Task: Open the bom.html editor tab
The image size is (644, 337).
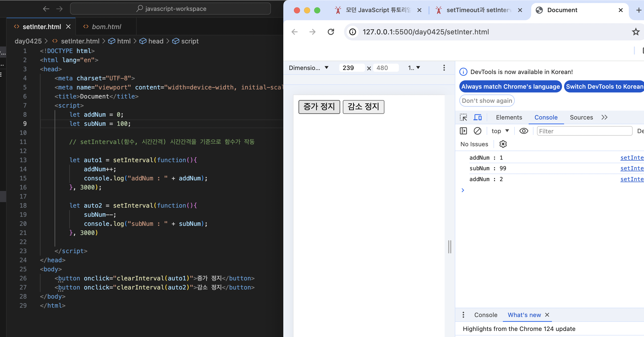Action: click(x=106, y=27)
